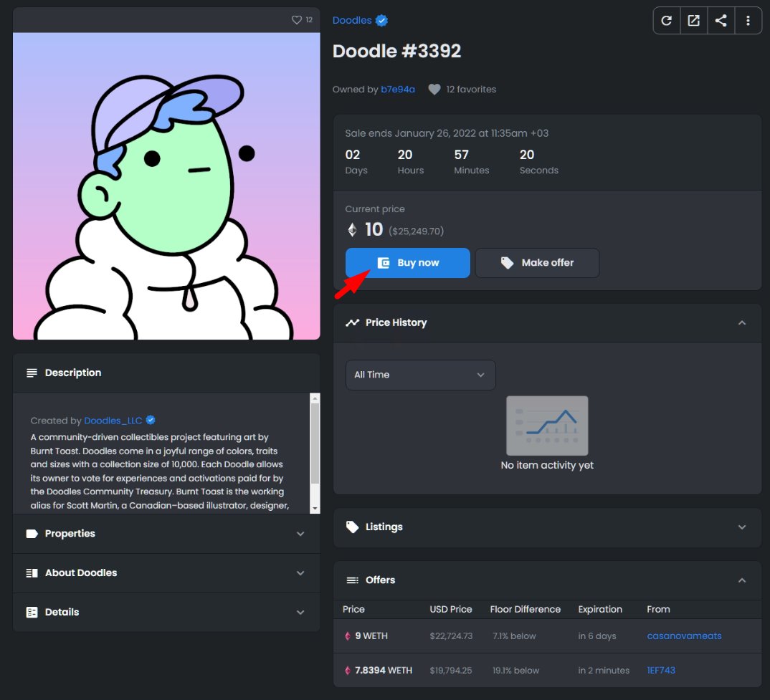Screen dimensions: 770x700
Task: Click description scrollbar down arrow
Action: click(x=315, y=509)
